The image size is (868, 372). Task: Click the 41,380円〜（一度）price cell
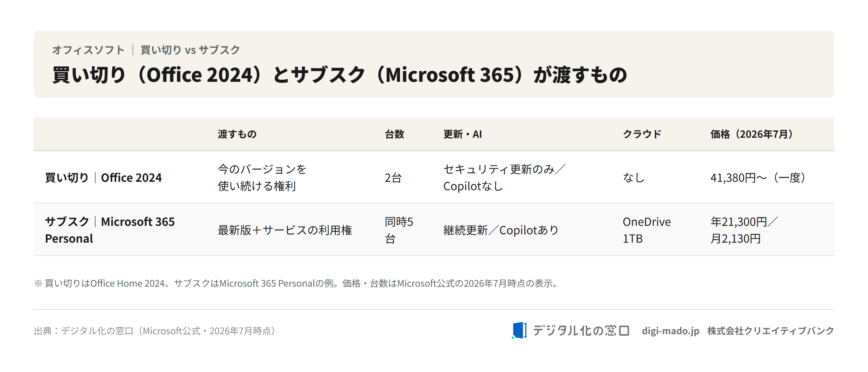[758, 178]
